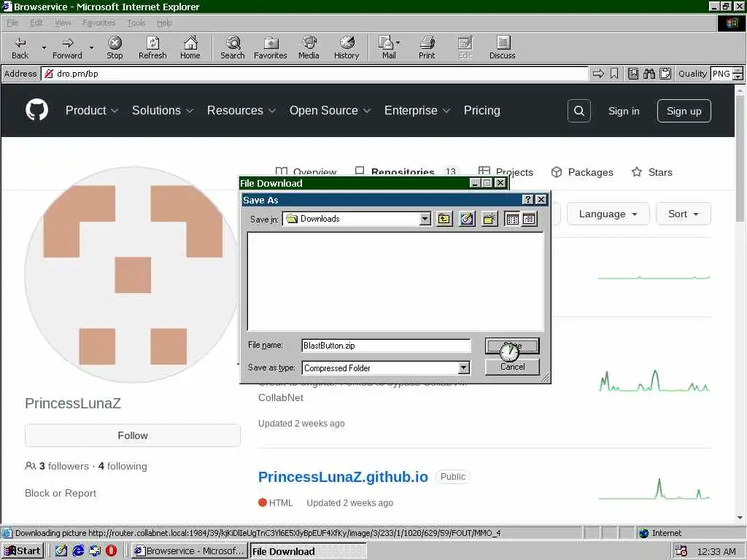Expand the Enterprise navigation menu
This screenshot has height=560, width=747.
tap(417, 111)
